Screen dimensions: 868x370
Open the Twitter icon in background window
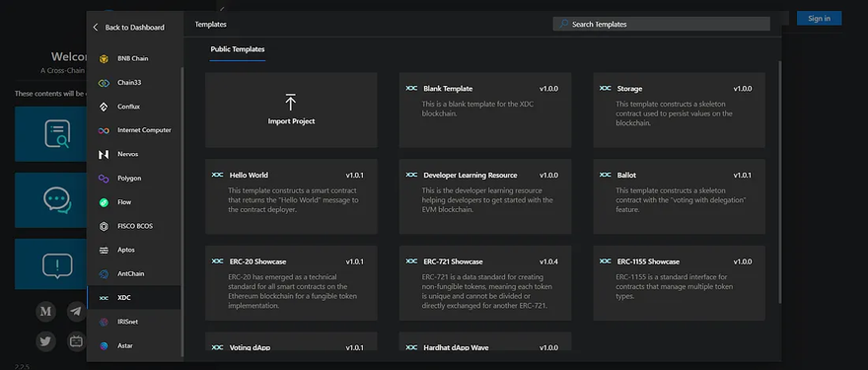pos(46,341)
